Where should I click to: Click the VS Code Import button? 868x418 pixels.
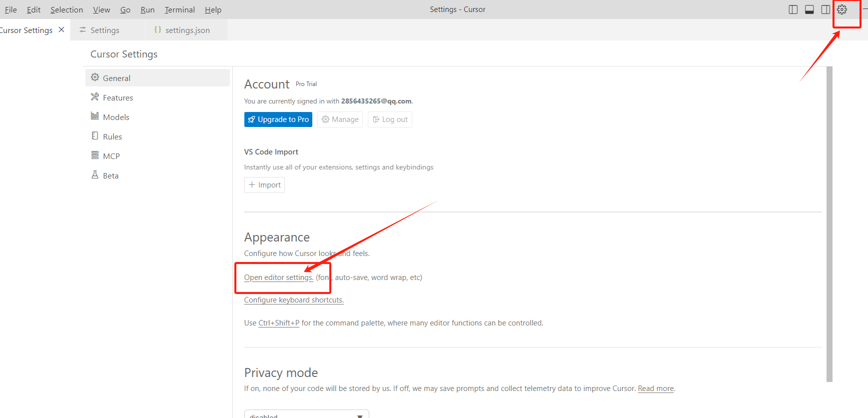(x=264, y=185)
